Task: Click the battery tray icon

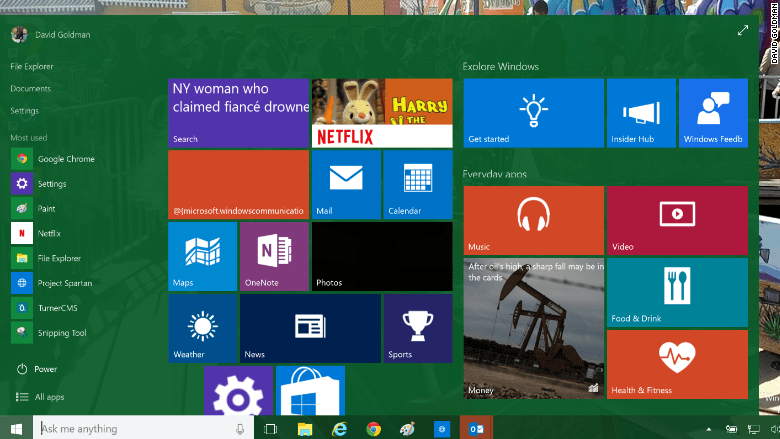Action: (x=731, y=429)
